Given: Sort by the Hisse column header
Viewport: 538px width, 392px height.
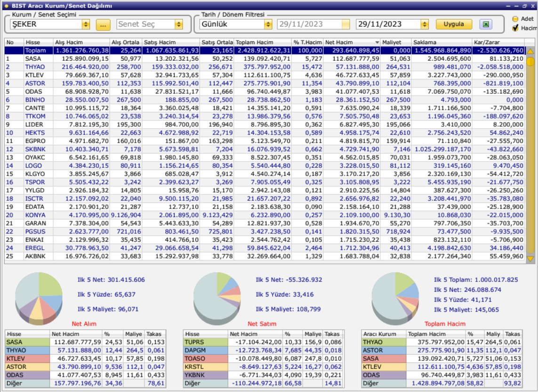Looking at the screenshot, I should [39, 42].
